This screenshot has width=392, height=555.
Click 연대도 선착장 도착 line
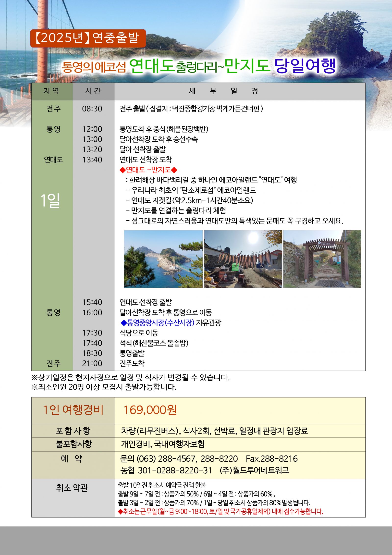pyautogui.click(x=146, y=160)
